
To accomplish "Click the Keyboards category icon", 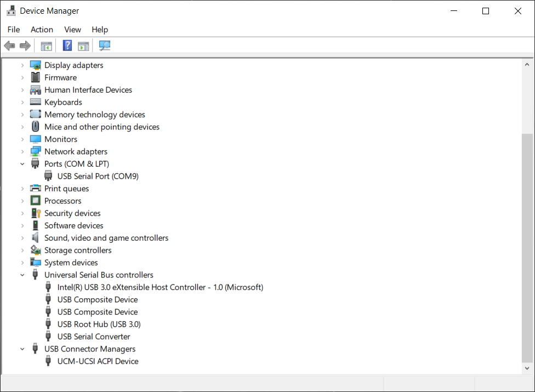I will click(36, 101).
